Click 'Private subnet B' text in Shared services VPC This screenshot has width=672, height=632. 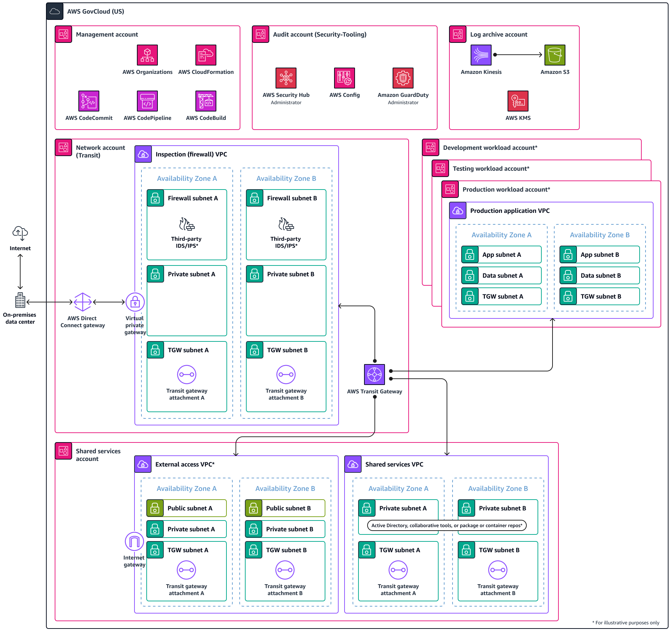(502, 508)
